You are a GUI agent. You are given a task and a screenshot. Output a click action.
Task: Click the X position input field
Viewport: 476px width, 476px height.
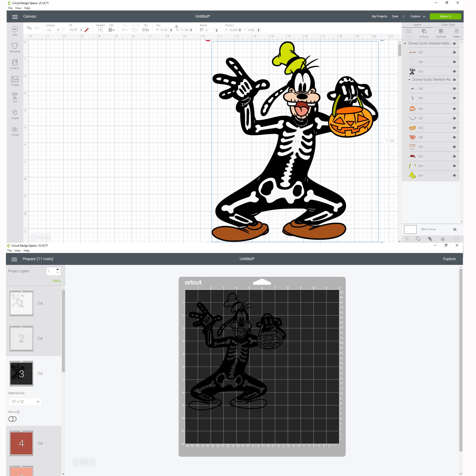click(x=233, y=30)
